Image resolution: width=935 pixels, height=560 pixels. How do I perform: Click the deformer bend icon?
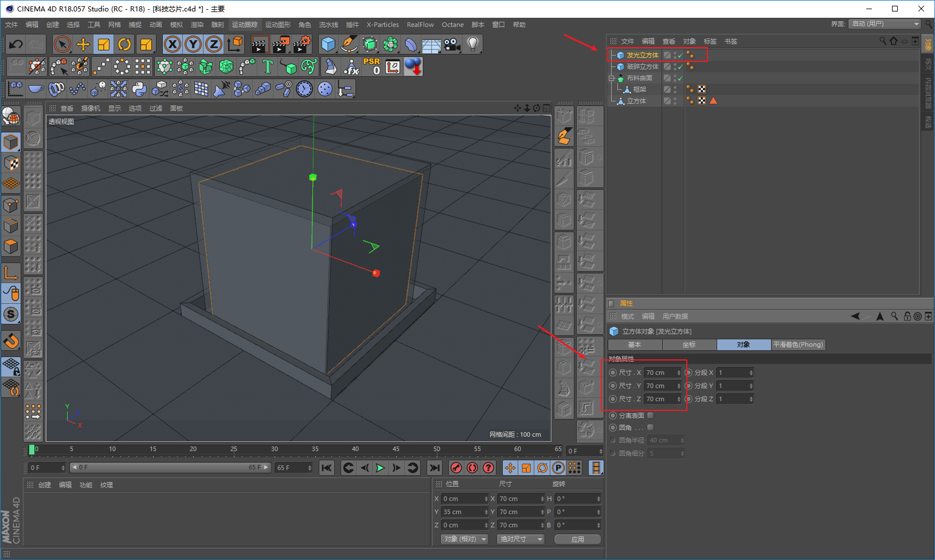pyautogui.click(x=411, y=44)
